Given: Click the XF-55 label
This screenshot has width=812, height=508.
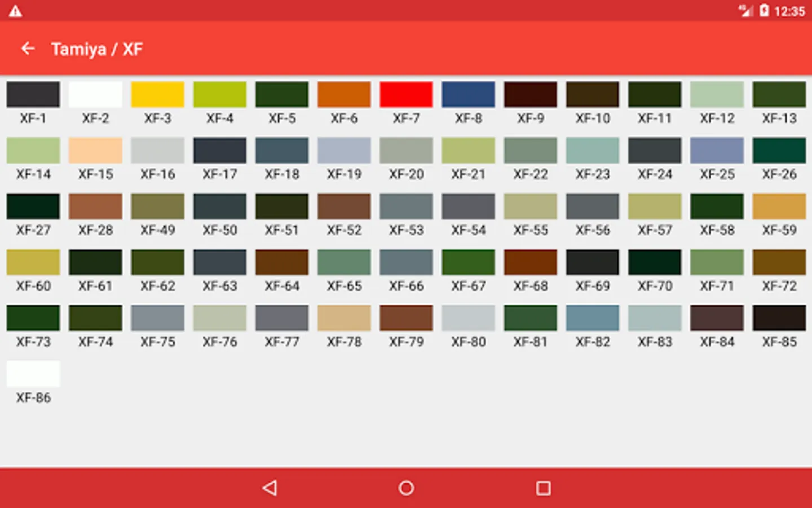Looking at the screenshot, I should (x=531, y=230).
